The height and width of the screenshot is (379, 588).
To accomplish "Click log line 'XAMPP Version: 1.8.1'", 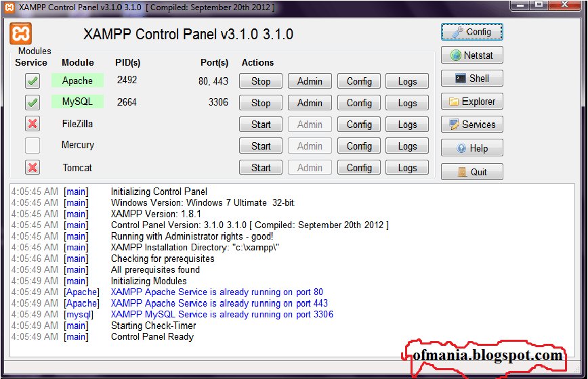I will coord(156,214).
